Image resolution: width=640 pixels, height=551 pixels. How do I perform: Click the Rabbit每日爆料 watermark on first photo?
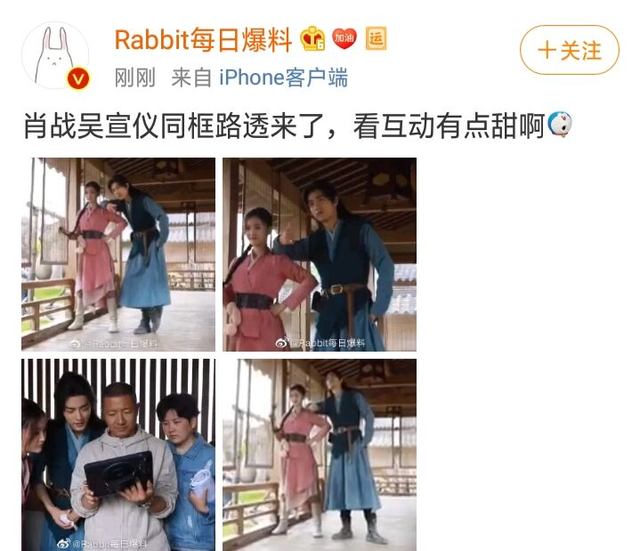click(114, 344)
